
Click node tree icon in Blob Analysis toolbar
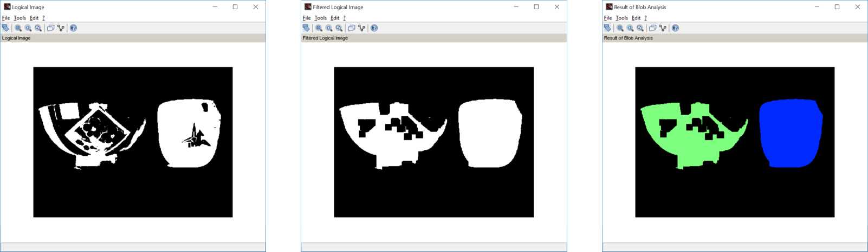(663, 28)
